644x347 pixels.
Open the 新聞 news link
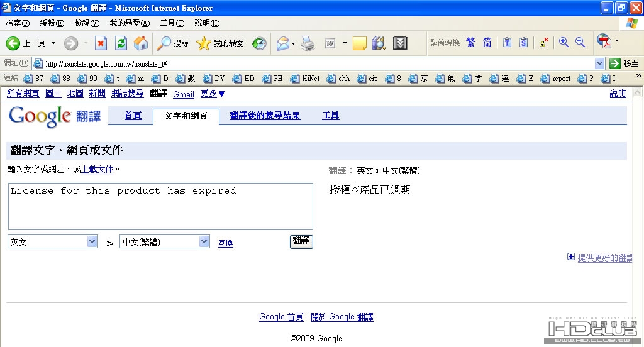coord(97,94)
